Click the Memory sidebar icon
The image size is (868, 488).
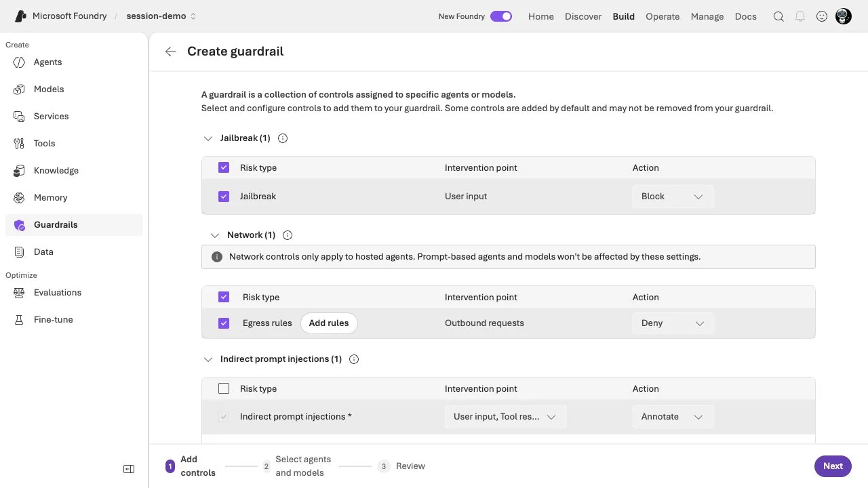click(20, 198)
